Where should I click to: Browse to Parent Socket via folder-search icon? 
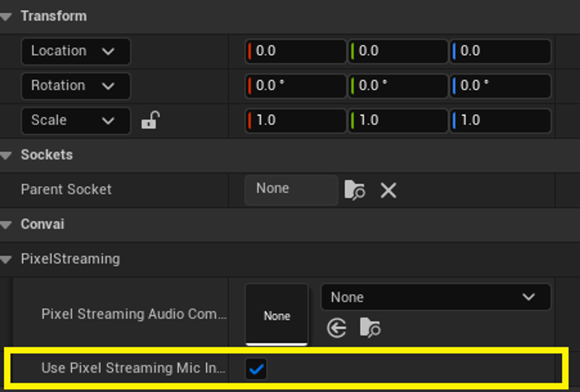click(354, 190)
